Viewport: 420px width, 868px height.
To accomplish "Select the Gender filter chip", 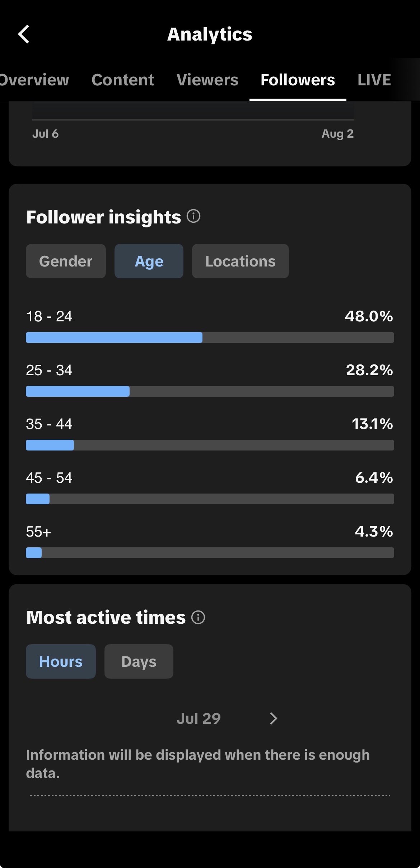I will coord(66,261).
